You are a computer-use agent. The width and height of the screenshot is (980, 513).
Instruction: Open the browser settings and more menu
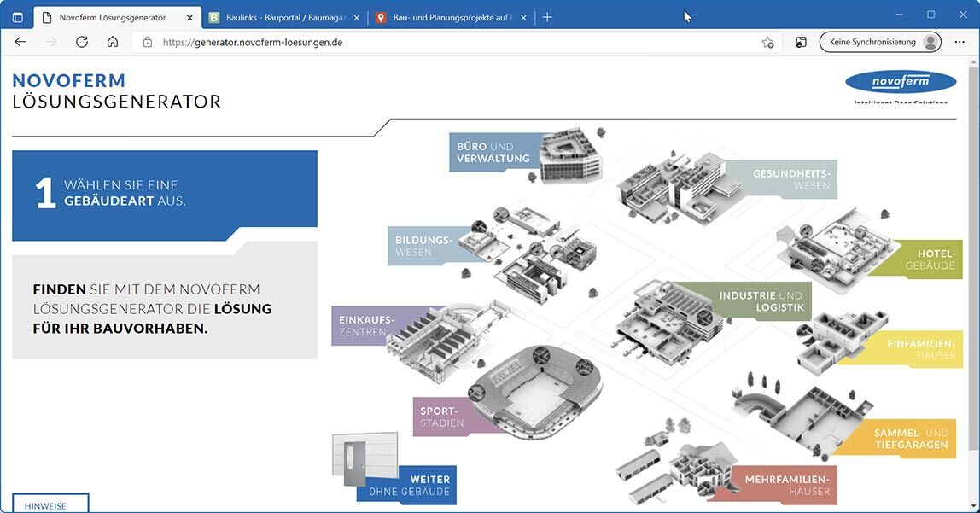click(960, 42)
